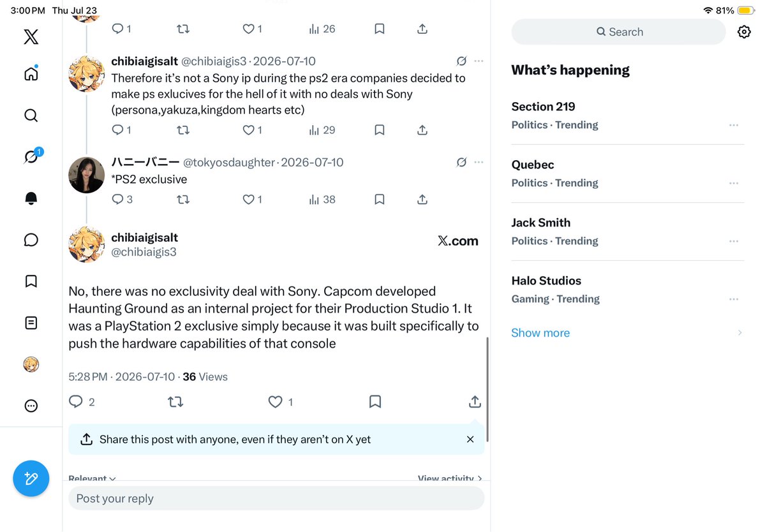Open the Grok icon in sidebar
The width and height of the screenshot is (765, 532).
tap(31, 157)
